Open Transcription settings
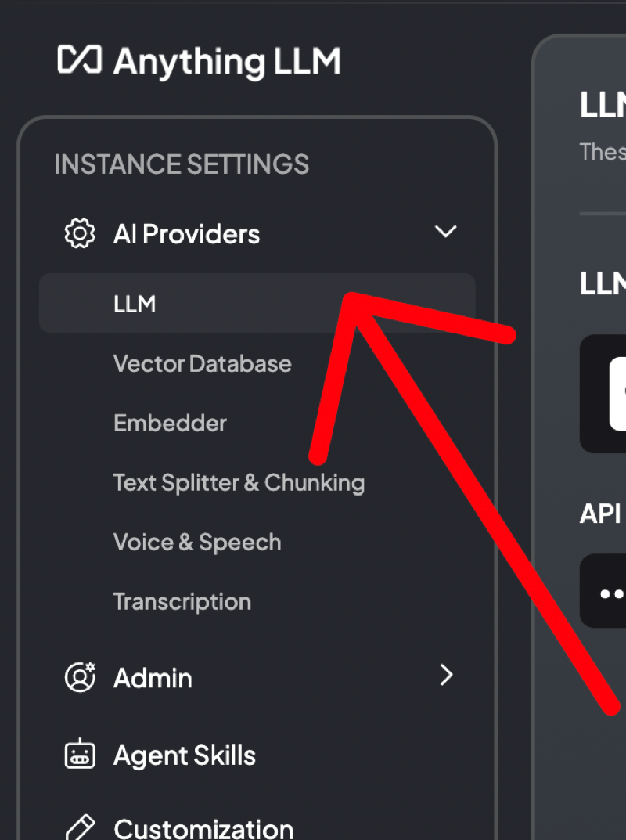The image size is (626, 840). [182, 602]
